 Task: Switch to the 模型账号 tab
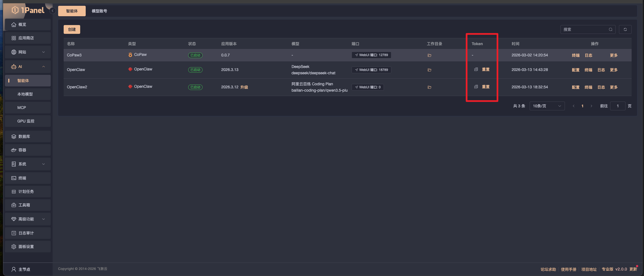tap(99, 11)
